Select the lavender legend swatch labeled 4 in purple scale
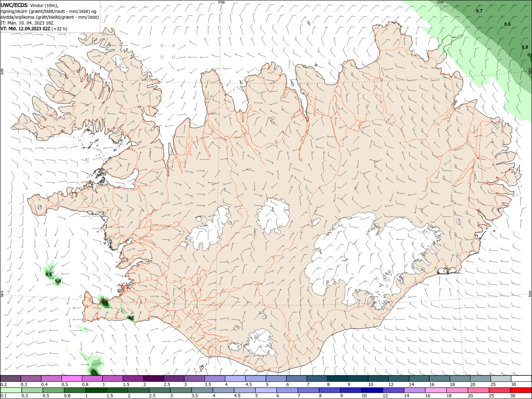Image resolution: width=532 pixels, height=399 pixels. pyautogui.click(x=235, y=378)
